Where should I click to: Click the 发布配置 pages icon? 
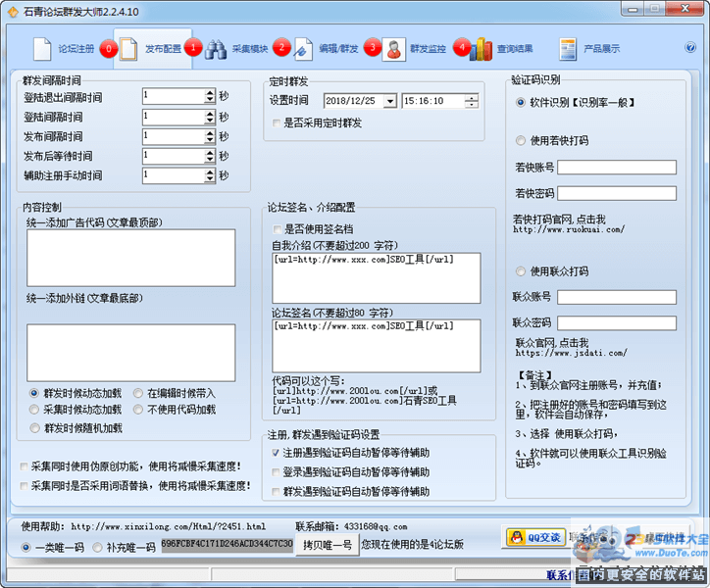(x=128, y=48)
